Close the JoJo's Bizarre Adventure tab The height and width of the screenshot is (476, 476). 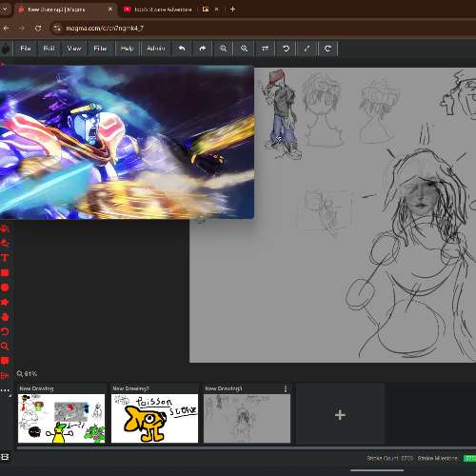point(216,10)
